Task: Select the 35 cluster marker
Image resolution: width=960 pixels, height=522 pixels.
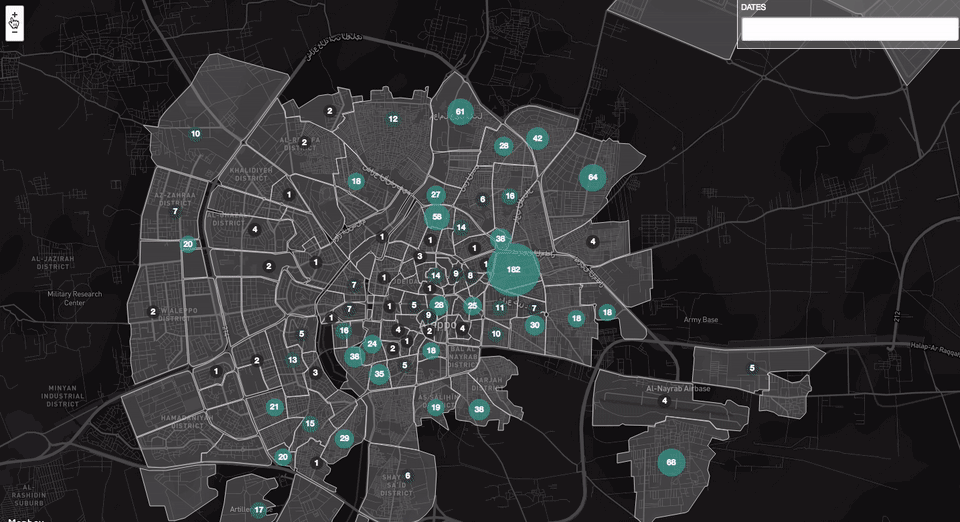Action: pyautogui.click(x=379, y=374)
